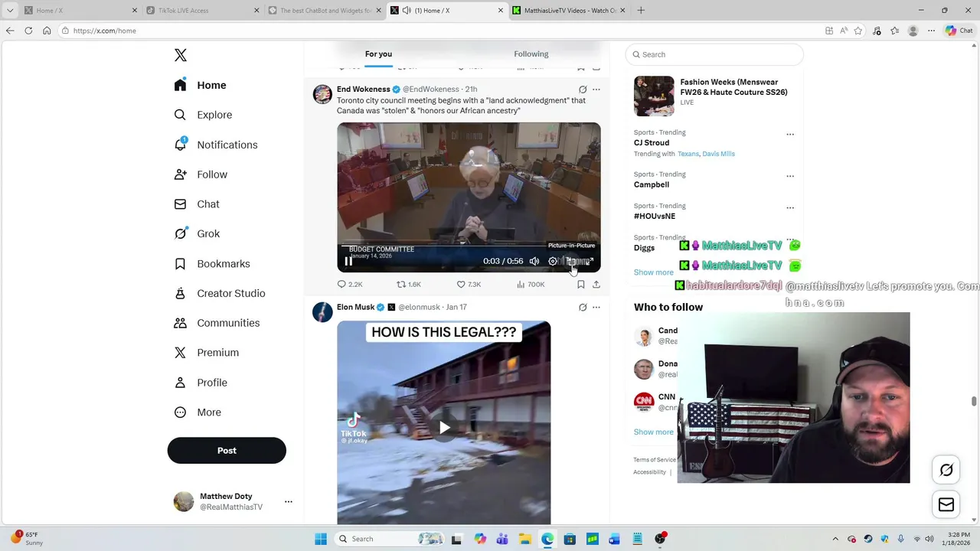The image size is (980, 551).
Task: Reload the page in the browser
Action: pos(28,31)
